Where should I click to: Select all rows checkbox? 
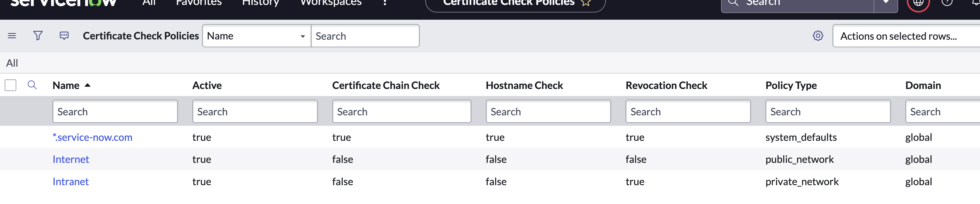[11, 85]
